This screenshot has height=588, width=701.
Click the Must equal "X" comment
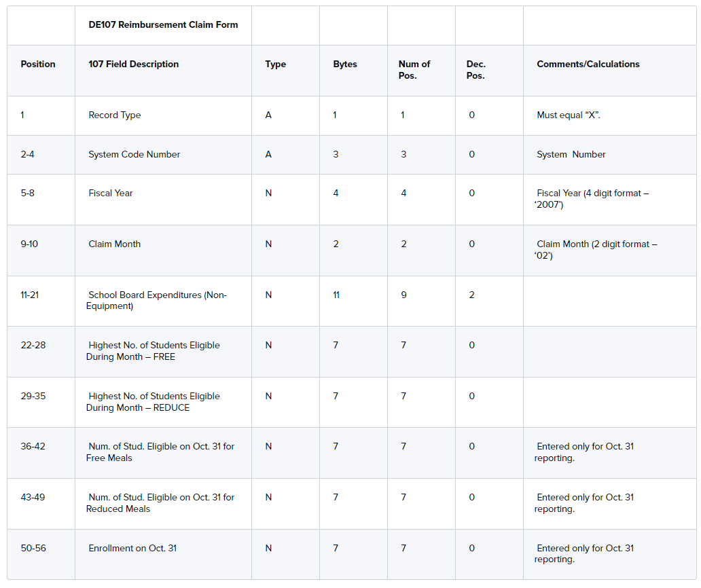pyautogui.click(x=569, y=115)
